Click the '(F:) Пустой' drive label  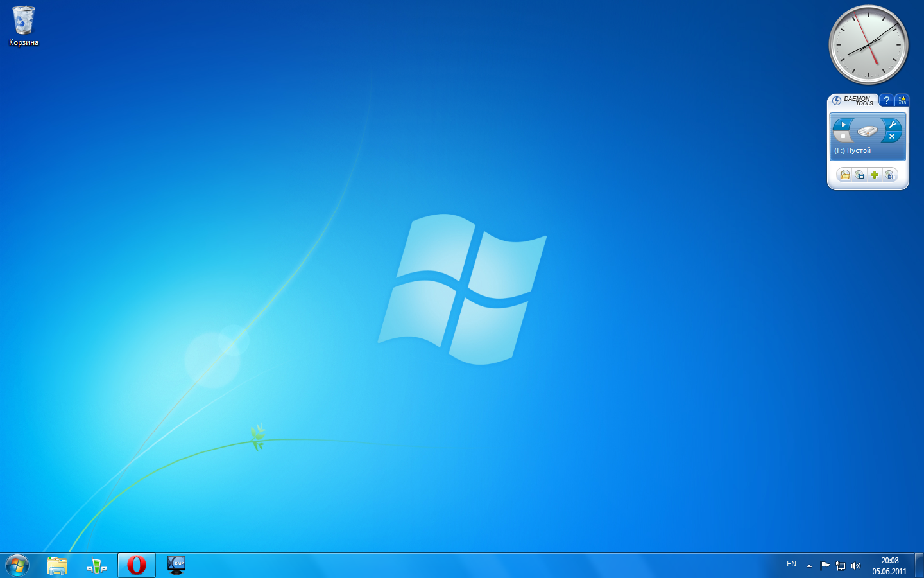point(852,150)
